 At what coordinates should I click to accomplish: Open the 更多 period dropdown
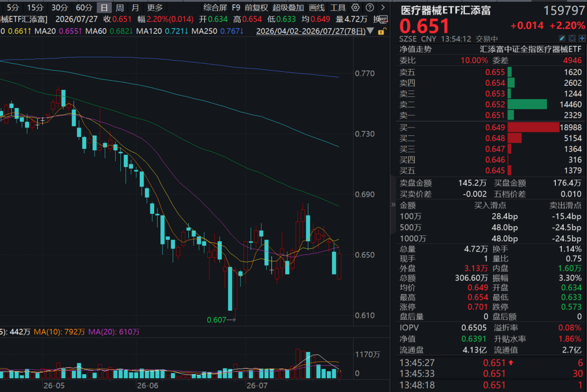point(155,7)
